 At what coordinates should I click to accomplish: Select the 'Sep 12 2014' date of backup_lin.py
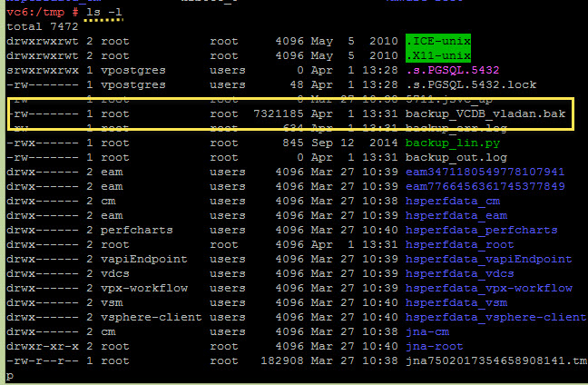coord(354,143)
